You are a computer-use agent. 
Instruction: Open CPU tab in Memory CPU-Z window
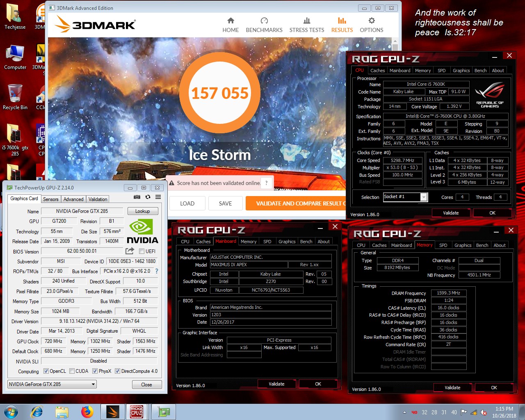pos(361,245)
